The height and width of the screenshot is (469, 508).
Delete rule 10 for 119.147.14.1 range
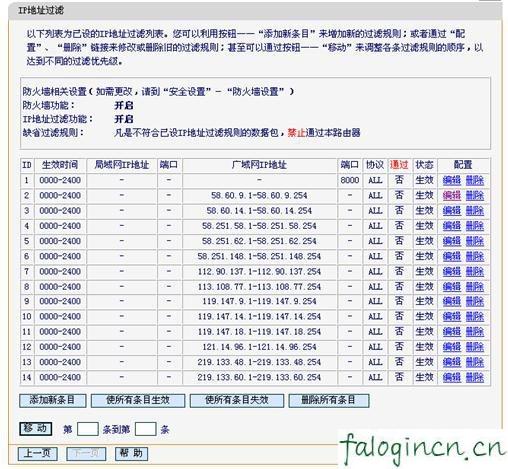pyautogui.click(x=475, y=316)
